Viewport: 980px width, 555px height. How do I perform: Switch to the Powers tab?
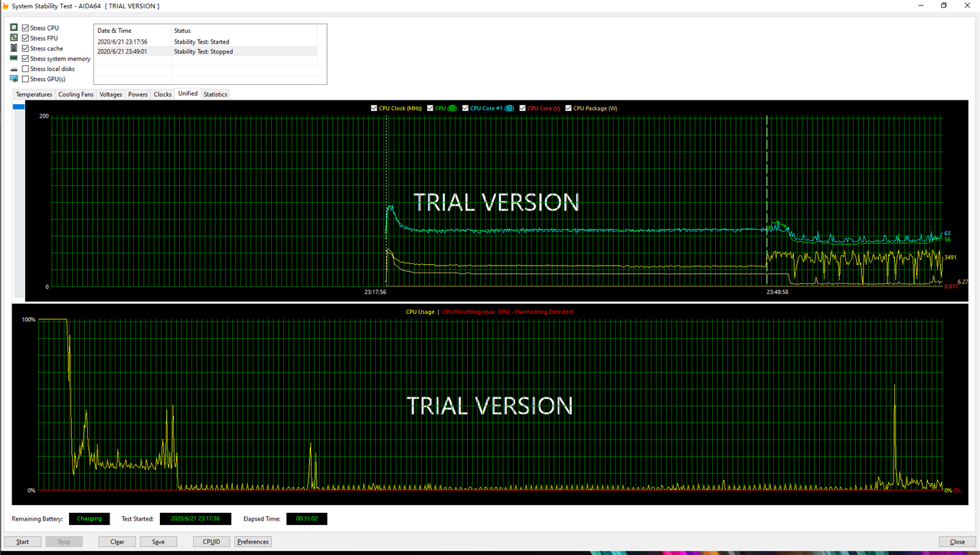[x=138, y=94]
